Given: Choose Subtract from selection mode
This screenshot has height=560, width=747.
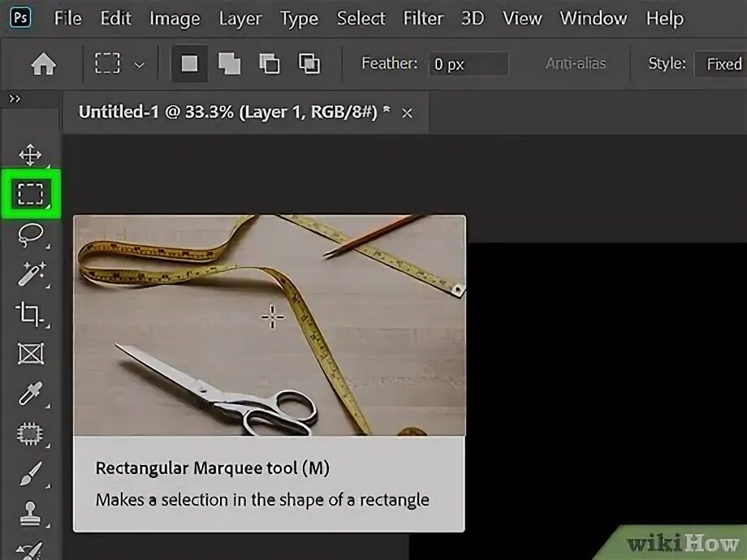Looking at the screenshot, I should 270,63.
